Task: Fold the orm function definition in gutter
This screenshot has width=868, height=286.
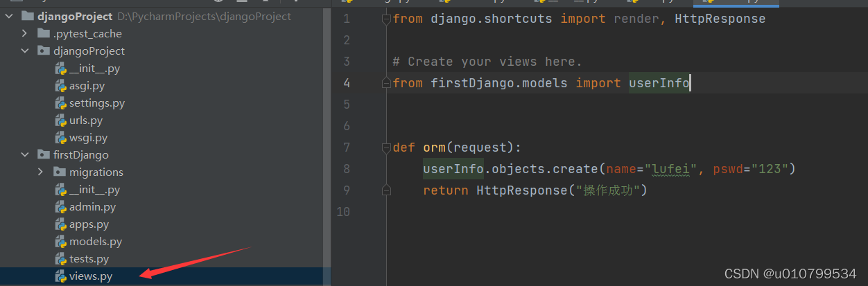Action: [386, 148]
